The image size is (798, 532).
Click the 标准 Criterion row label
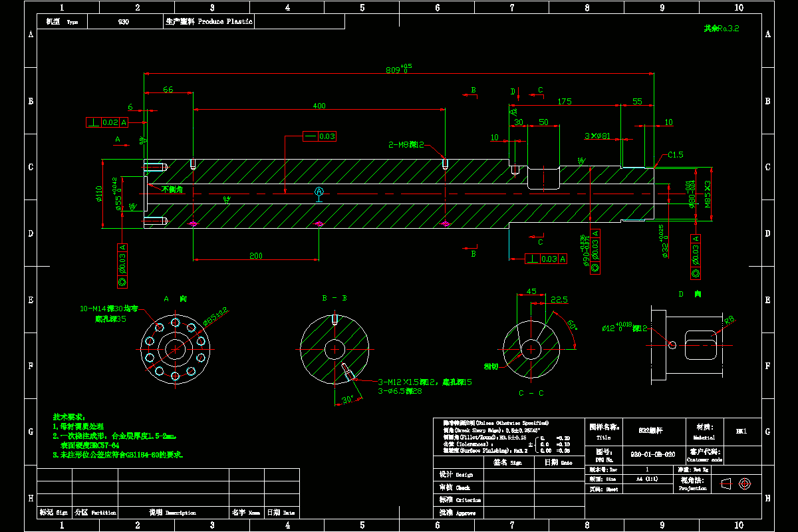click(460, 499)
